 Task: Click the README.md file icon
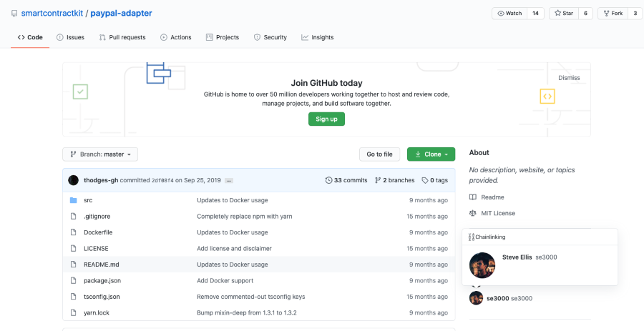click(x=74, y=264)
